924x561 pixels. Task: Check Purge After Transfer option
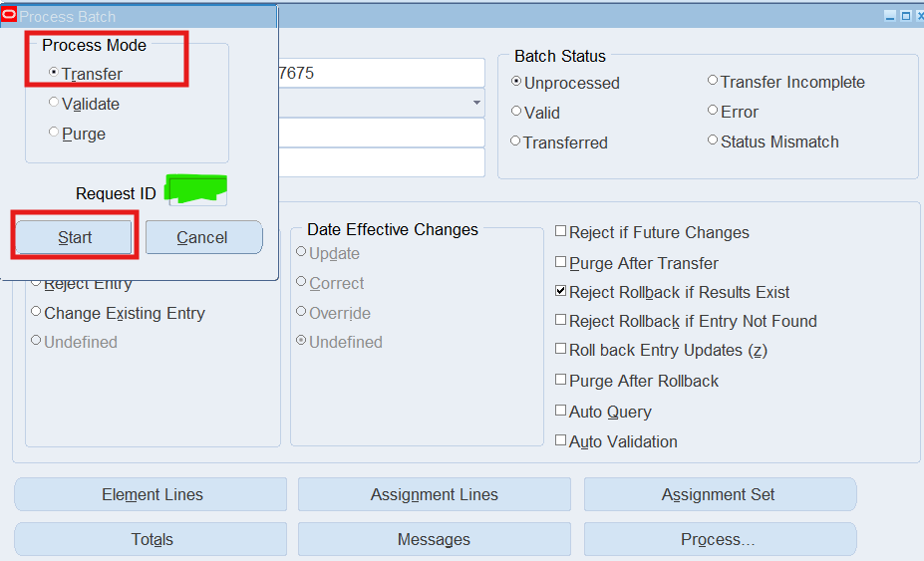[560, 263]
